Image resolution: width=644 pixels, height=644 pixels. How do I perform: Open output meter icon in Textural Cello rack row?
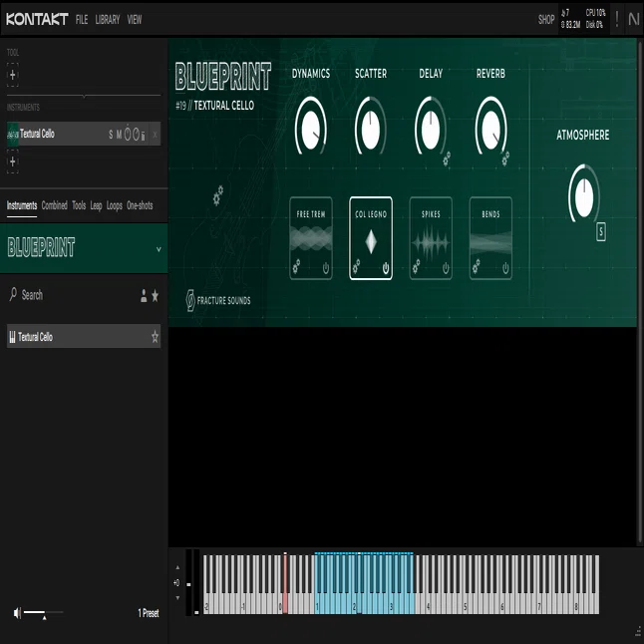tap(143, 135)
